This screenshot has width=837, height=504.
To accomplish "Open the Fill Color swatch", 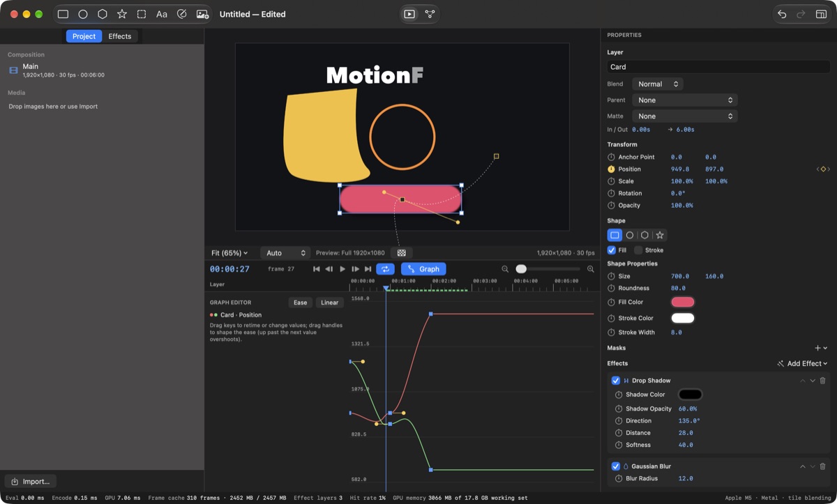I will tap(683, 302).
